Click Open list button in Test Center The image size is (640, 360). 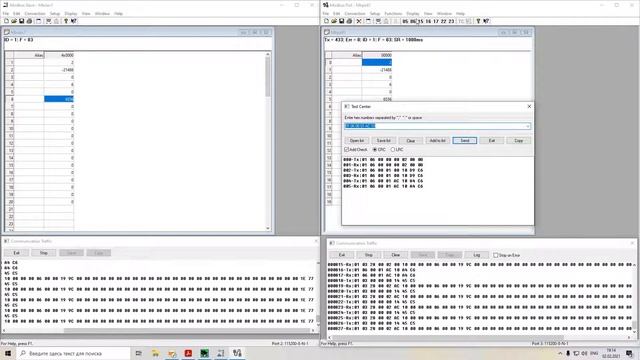click(357, 140)
